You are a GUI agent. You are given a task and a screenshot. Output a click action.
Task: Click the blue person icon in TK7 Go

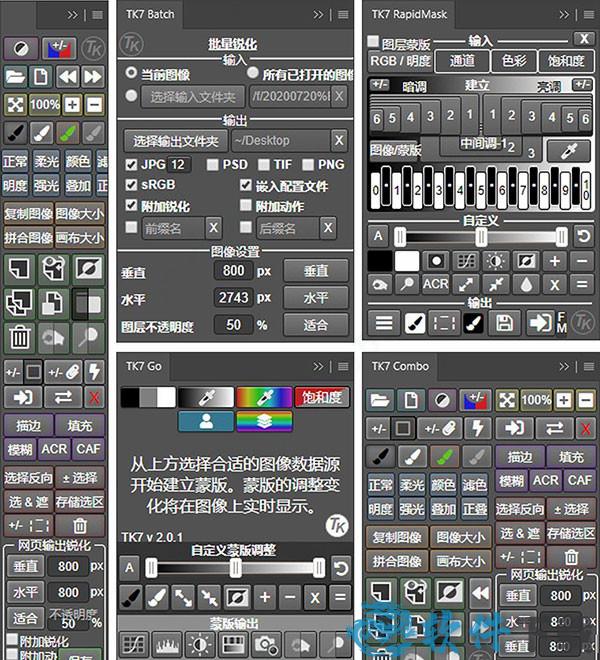206,421
